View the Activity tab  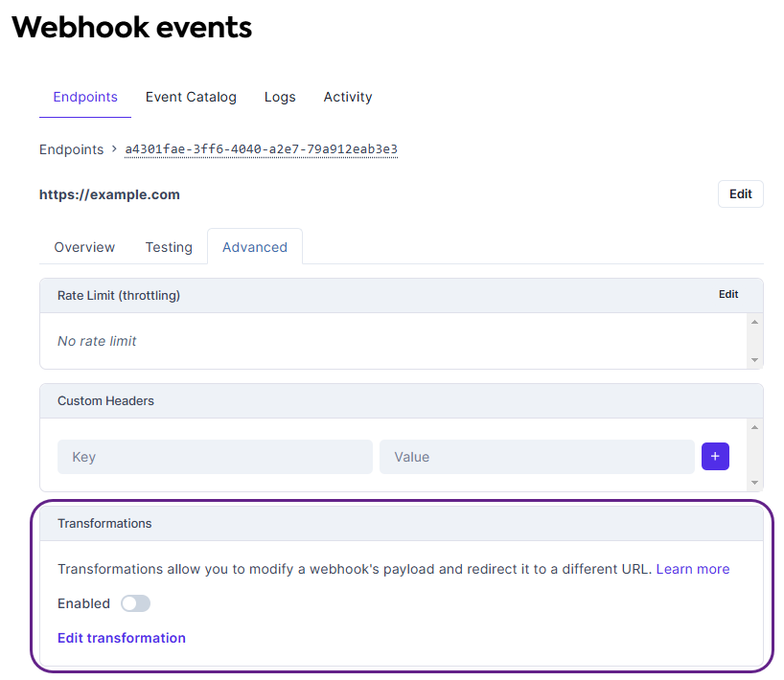click(347, 97)
